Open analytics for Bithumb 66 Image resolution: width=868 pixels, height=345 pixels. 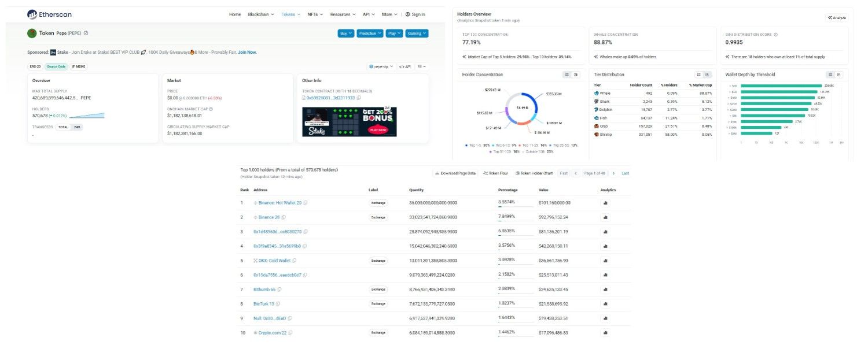(x=605, y=290)
